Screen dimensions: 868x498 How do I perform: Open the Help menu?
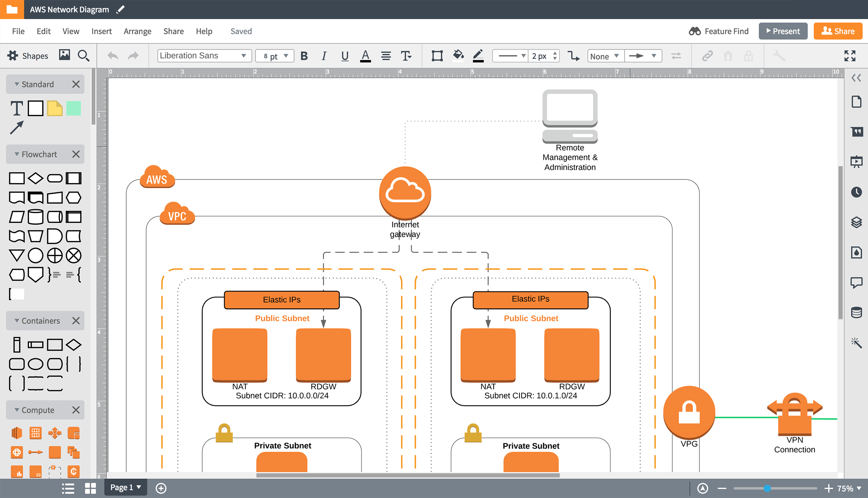click(204, 31)
